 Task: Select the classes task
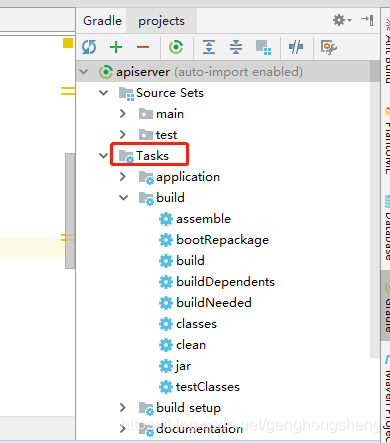[x=188, y=324]
